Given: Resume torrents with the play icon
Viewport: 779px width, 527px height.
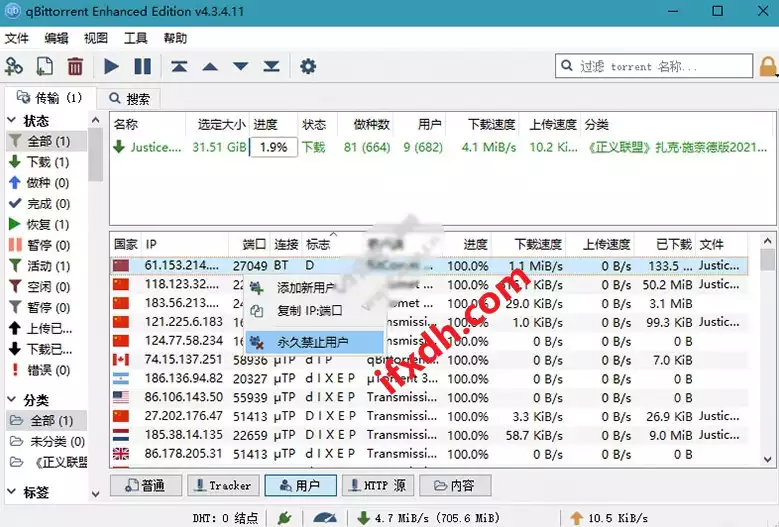Looking at the screenshot, I should 111,66.
